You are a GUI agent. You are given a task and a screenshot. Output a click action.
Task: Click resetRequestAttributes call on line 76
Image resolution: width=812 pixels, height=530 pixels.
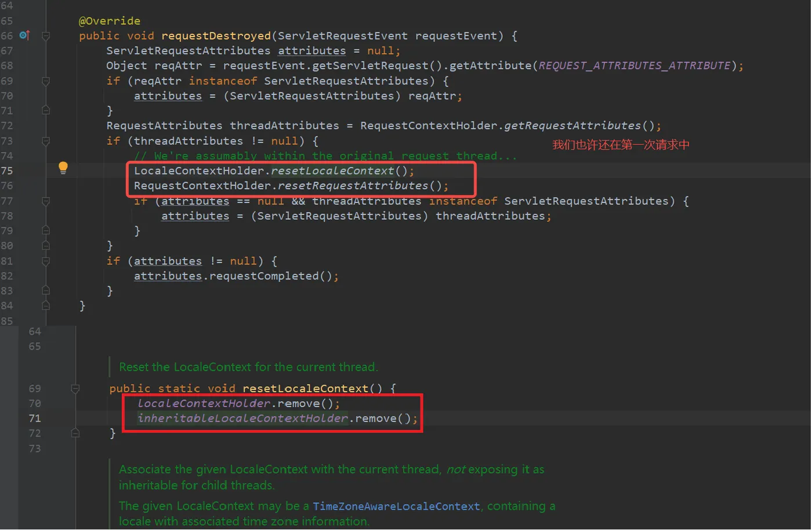pos(353,186)
